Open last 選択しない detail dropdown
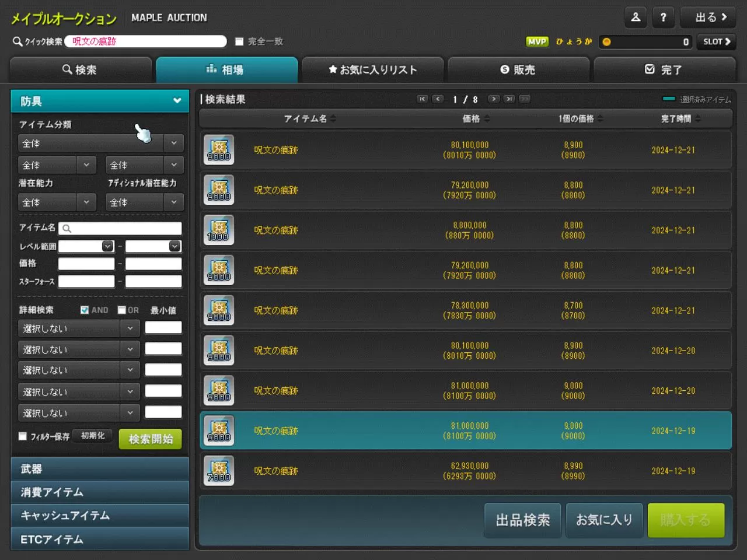747x560 pixels. click(x=79, y=413)
